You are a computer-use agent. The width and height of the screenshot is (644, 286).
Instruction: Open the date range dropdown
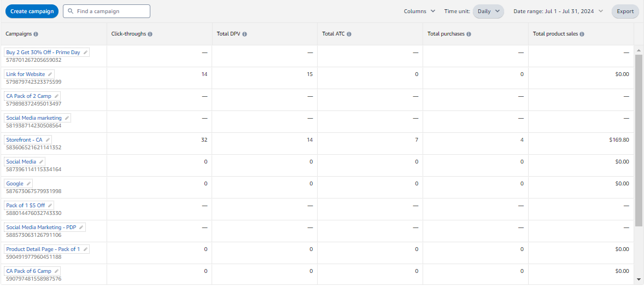558,11
